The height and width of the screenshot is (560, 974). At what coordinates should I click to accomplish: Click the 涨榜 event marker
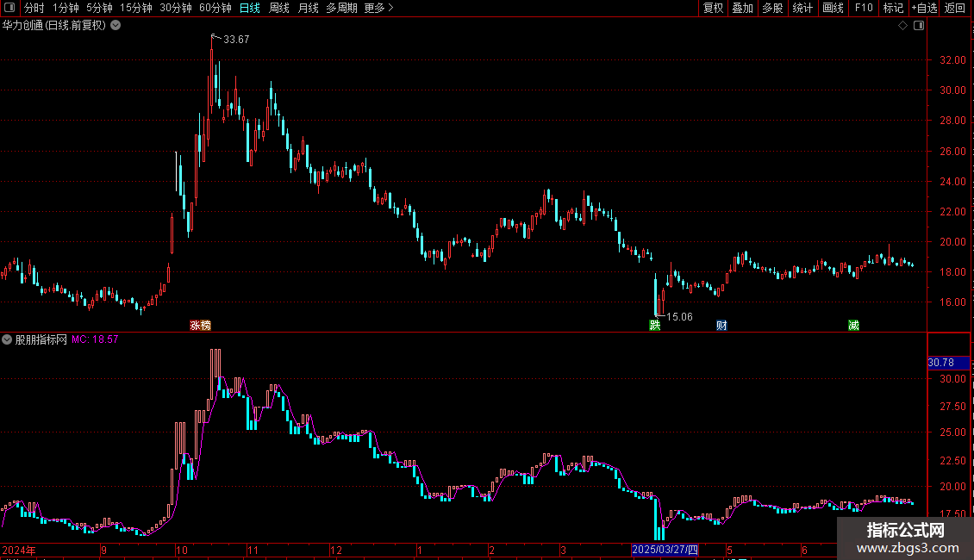pos(201,326)
